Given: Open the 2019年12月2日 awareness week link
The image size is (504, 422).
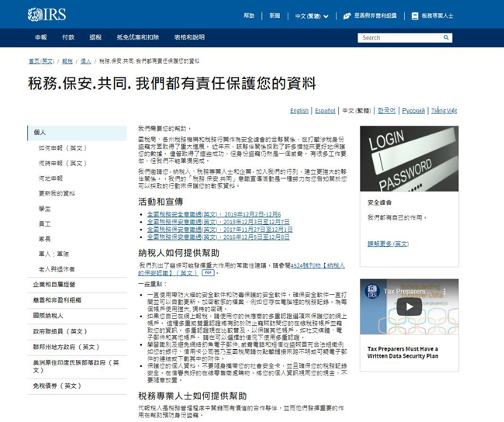Looking at the screenshot, I should [x=214, y=214].
